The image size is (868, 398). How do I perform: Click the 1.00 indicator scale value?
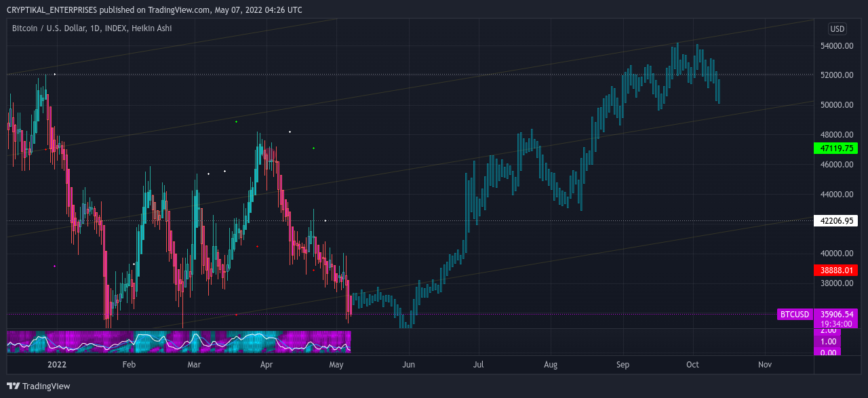[x=828, y=342]
